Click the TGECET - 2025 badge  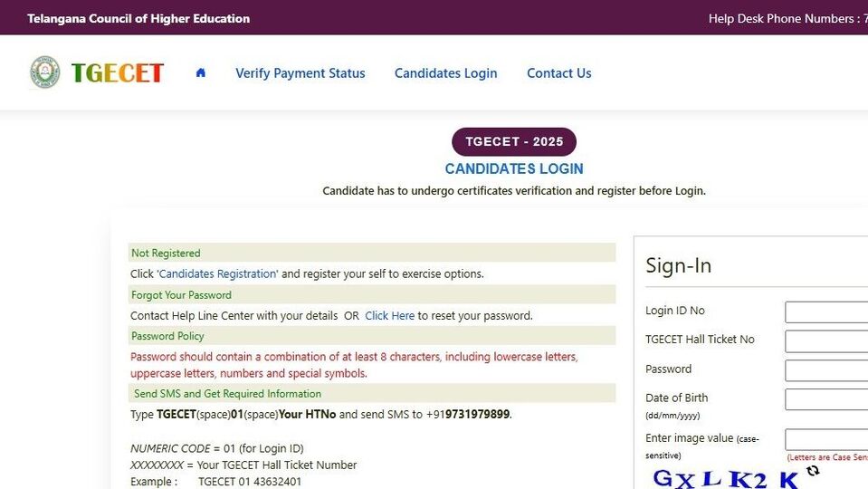(514, 142)
